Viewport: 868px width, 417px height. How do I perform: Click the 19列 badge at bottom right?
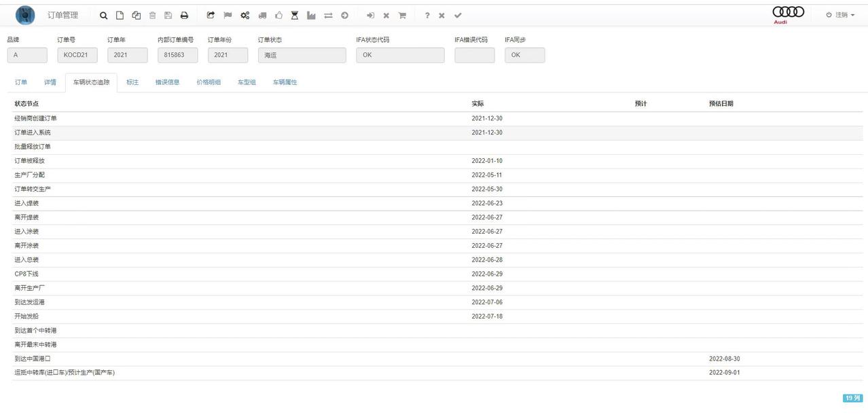(852, 398)
